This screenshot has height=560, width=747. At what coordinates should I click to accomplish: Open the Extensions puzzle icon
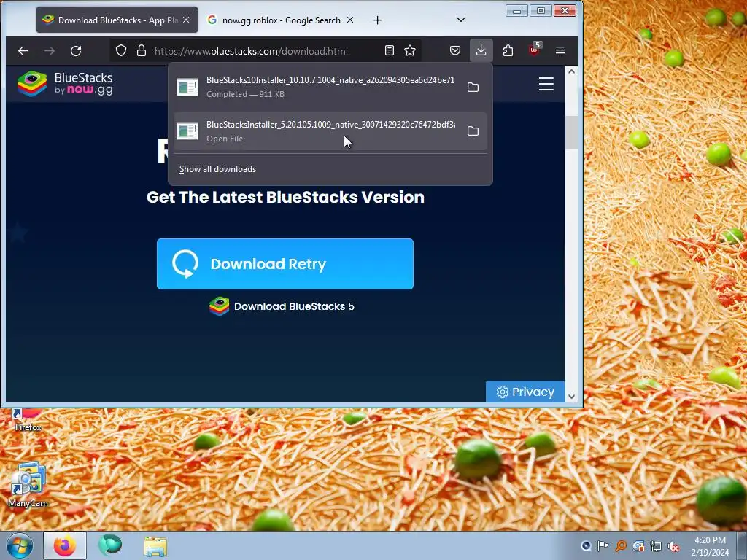point(508,50)
